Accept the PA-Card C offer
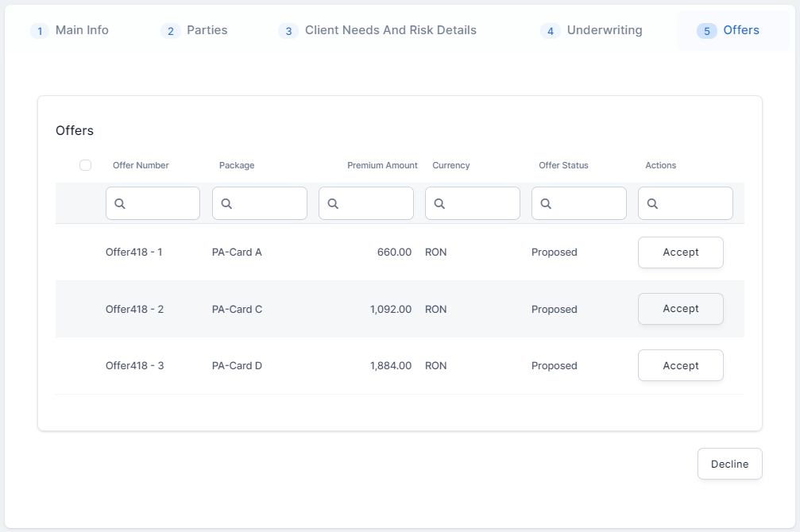Image resolution: width=800 pixels, height=532 pixels. [x=680, y=309]
